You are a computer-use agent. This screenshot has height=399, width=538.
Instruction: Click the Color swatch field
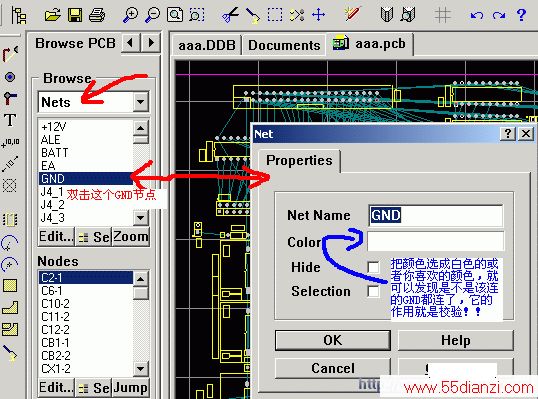pos(435,241)
